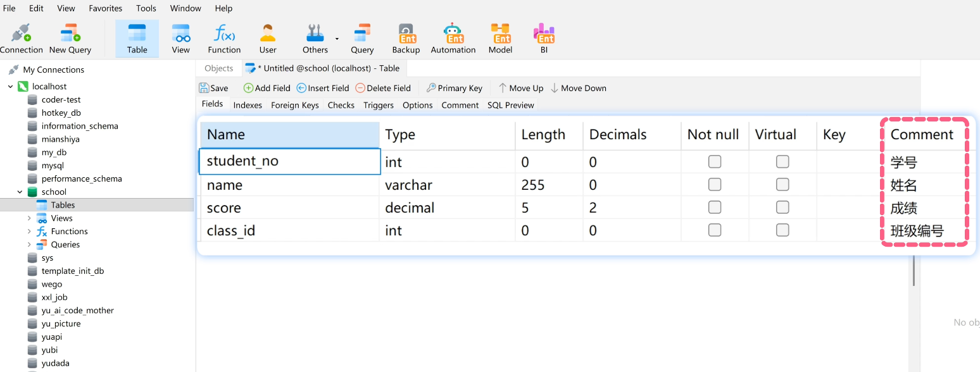This screenshot has width=980, height=372.
Task: Click the Connection toolbar icon
Action: click(x=21, y=38)
